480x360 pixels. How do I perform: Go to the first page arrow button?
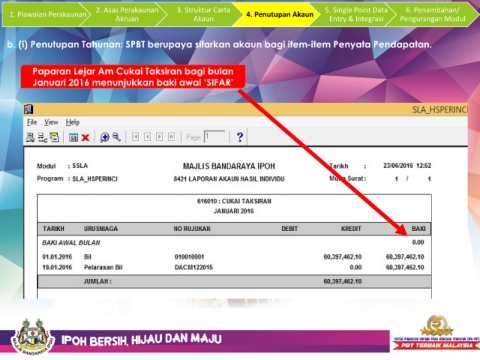click(135, 137)
